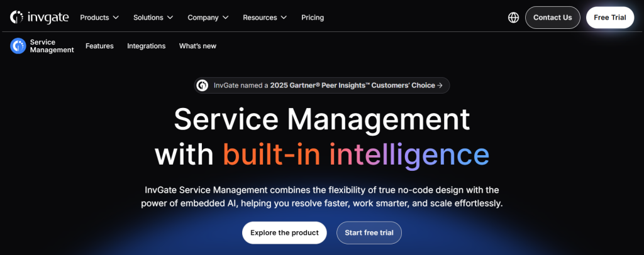Click the Service Management sub-navigation label

(x=52, y=46)
